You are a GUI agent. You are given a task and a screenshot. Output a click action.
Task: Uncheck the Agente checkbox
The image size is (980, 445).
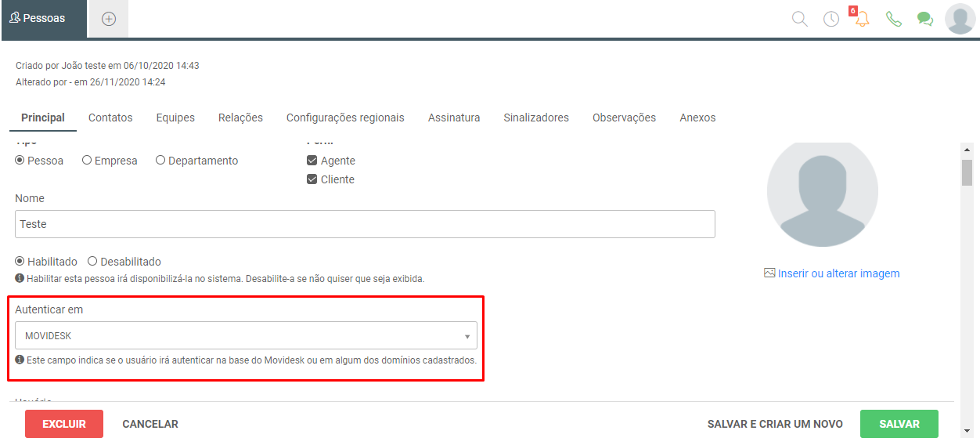pos(312,161)
